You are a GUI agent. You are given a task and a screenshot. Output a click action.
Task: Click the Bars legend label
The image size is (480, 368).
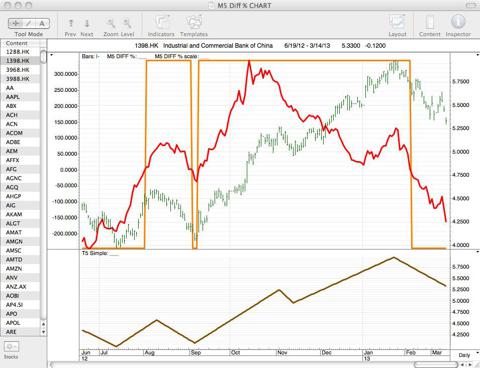[90, 56]
